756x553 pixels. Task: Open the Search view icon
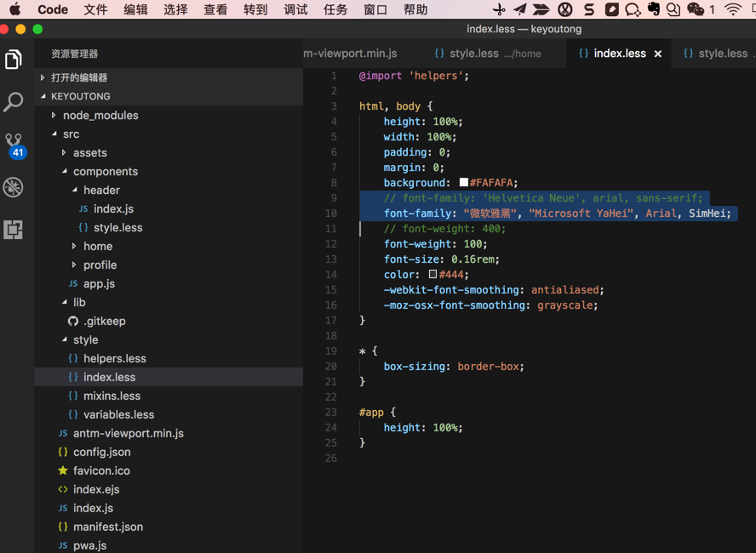pyautogui.click(x=14, y=102)
